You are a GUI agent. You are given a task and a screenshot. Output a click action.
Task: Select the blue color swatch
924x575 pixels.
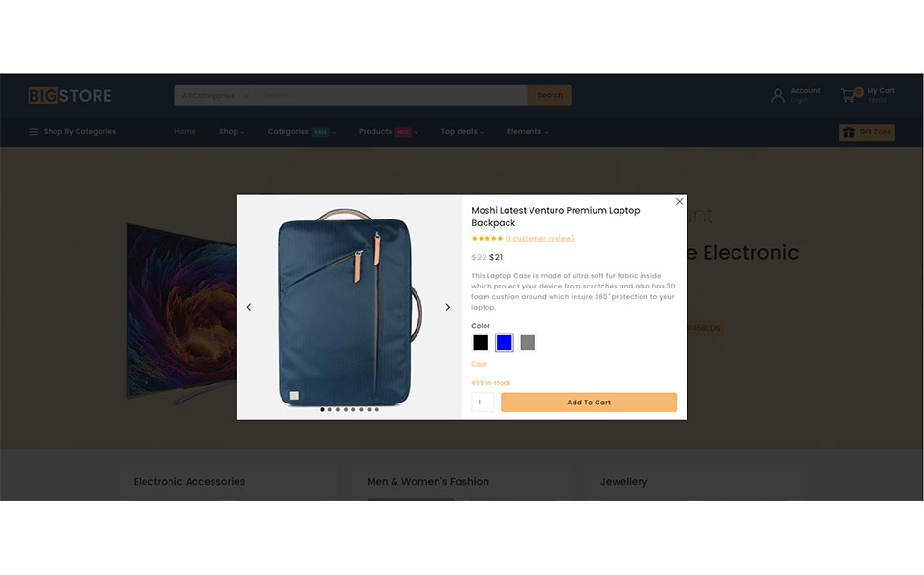[504, 343]
